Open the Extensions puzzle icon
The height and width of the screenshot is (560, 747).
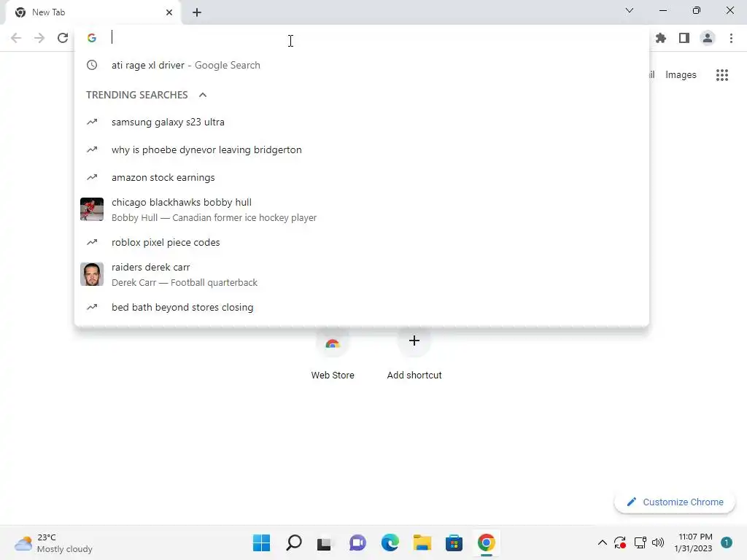point(661,38)
